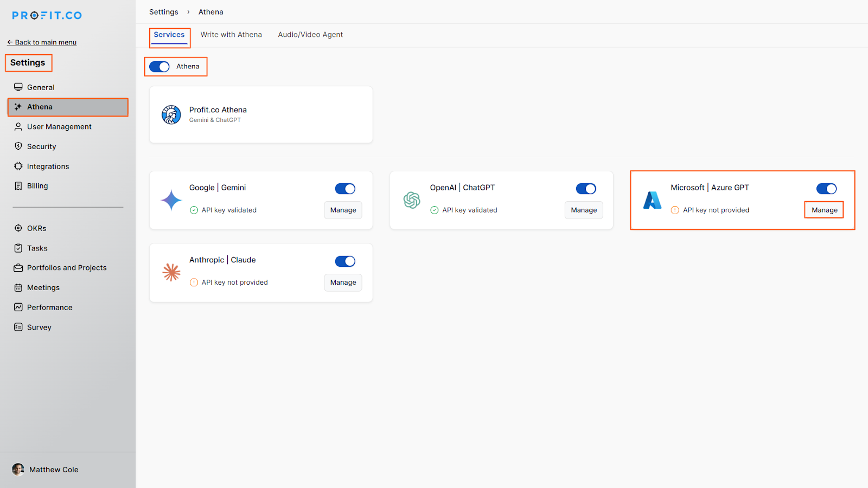Image resolution: width=868 pixels, height=488 pixels.
Task: Open Portfolios and Projects
Action: [x=68, y=268]
